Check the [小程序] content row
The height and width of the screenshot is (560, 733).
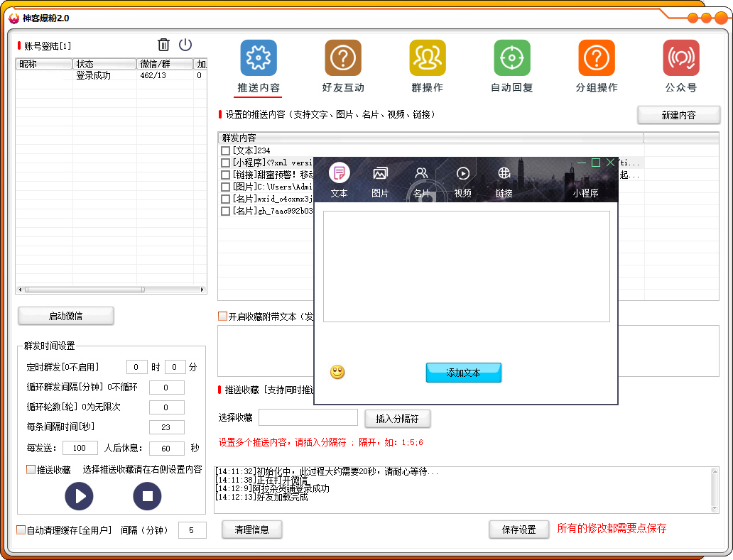[225, 163]
